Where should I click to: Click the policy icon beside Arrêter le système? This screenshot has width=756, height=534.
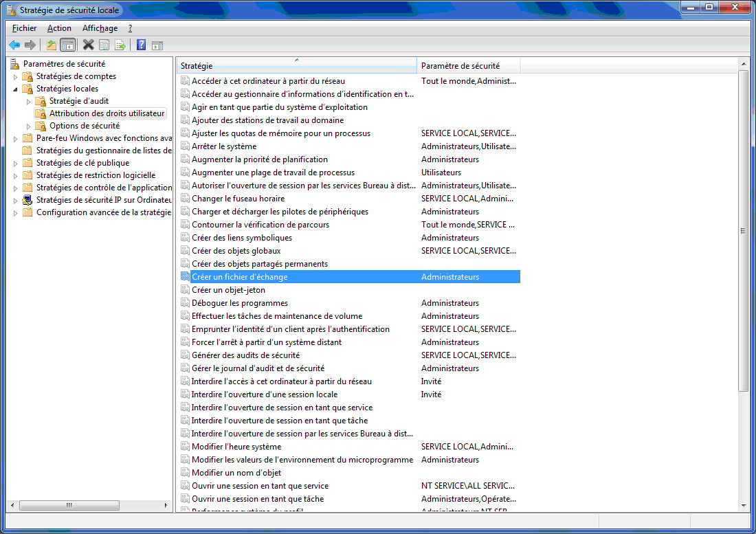point(185,146)
